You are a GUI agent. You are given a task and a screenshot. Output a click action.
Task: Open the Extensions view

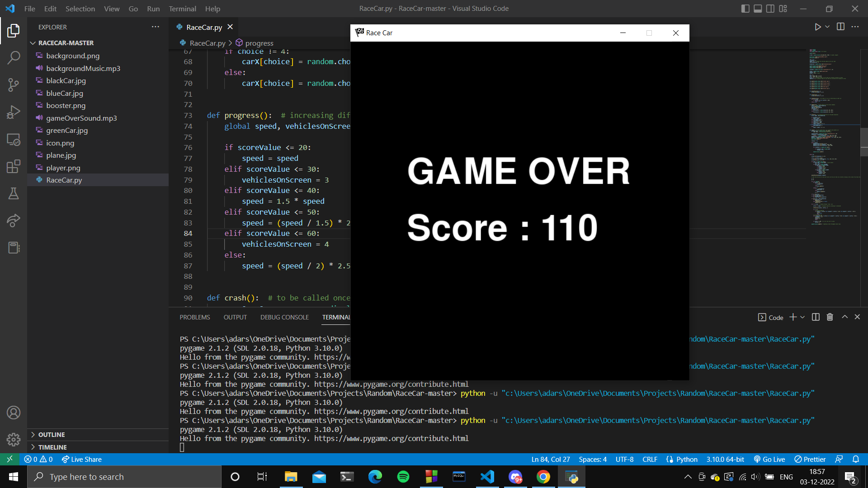pos(14,166)
